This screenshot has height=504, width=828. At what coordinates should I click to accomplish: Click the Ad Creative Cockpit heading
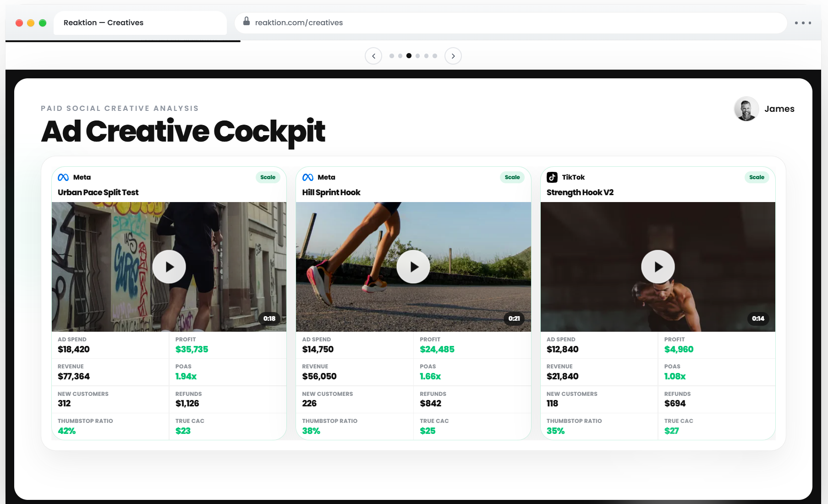click(183, 132)
